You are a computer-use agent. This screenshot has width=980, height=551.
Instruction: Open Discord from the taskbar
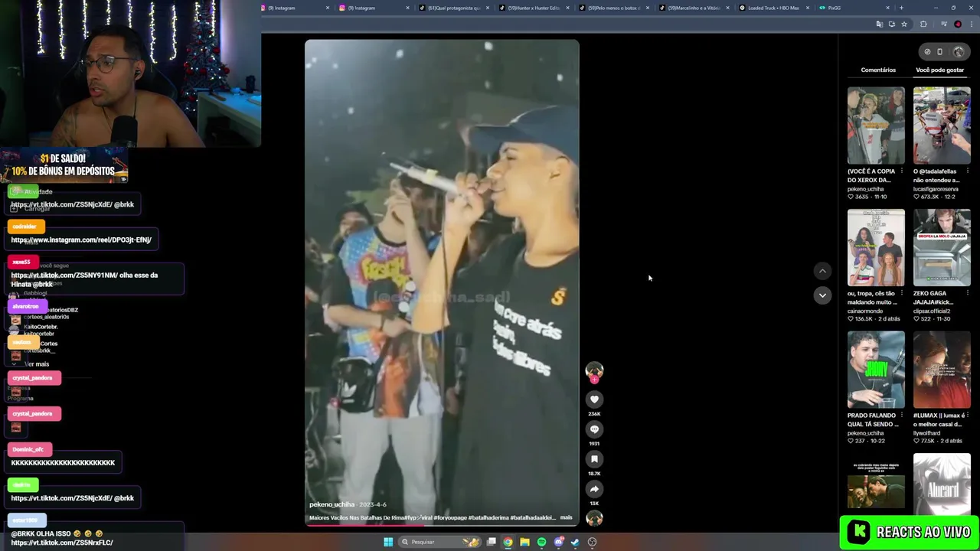point(559,542)
